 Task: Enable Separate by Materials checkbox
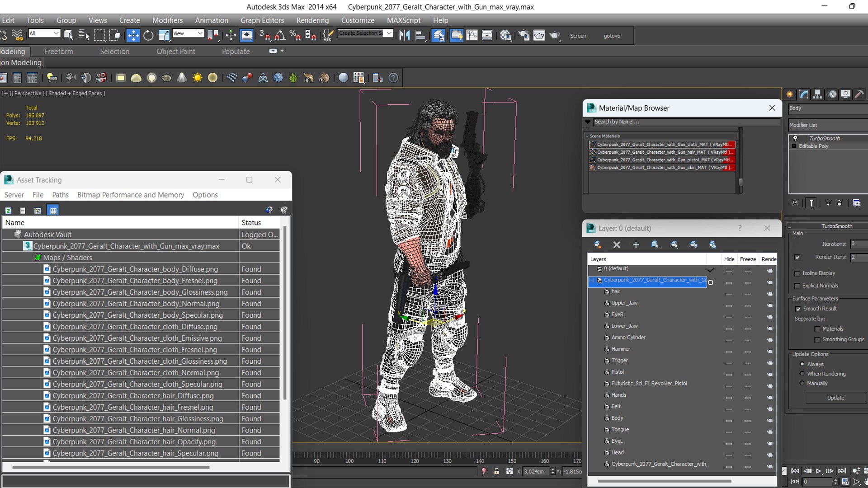(x=817, y=329)
